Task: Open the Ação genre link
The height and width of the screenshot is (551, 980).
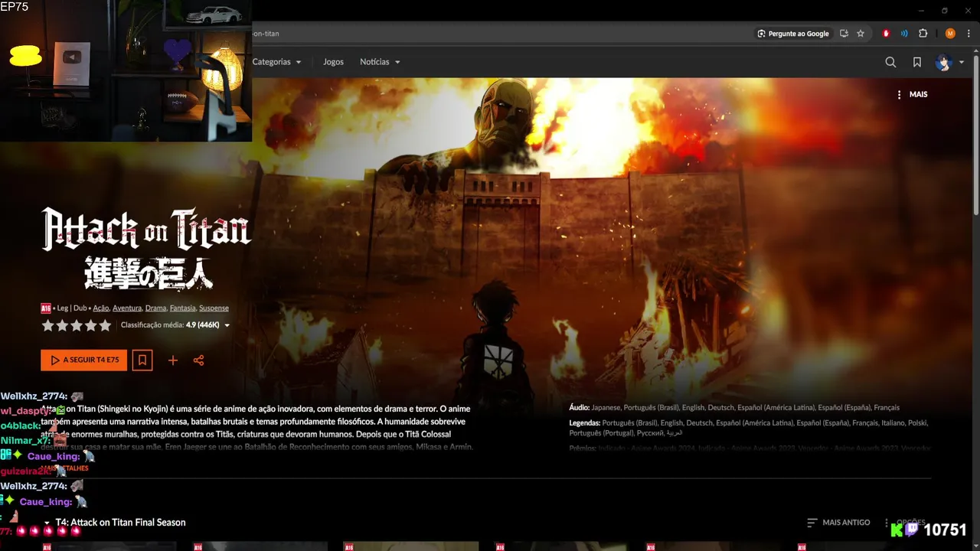Action: point(101,308)
